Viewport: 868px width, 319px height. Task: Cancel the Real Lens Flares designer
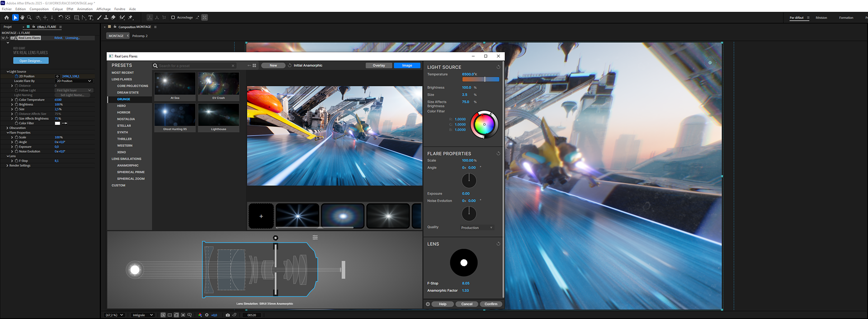467,304
